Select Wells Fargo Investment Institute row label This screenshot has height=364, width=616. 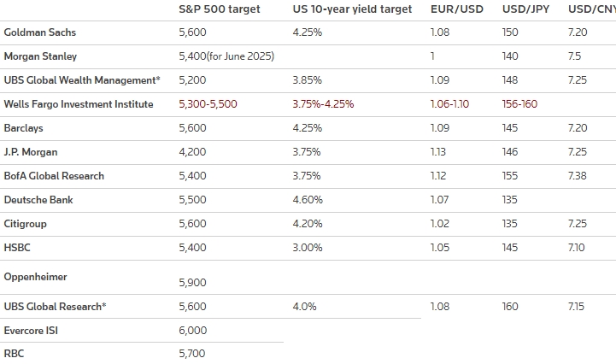79,104
